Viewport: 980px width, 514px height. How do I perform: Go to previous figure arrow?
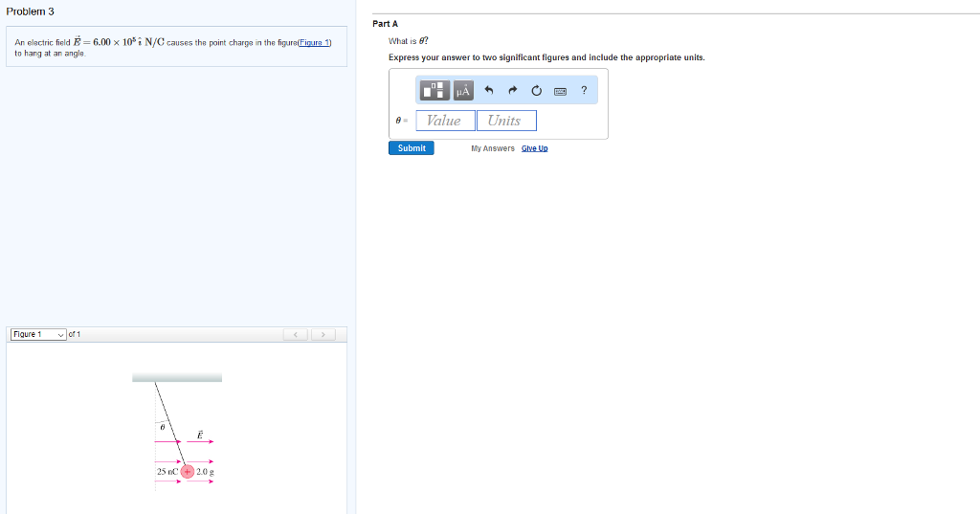coord(296,335)
